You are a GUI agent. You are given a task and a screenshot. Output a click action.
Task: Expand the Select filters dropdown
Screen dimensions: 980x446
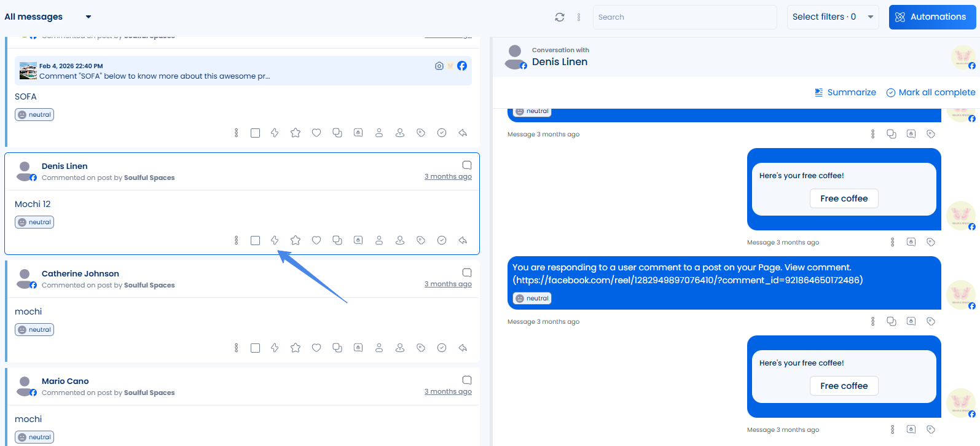(833, 17)
